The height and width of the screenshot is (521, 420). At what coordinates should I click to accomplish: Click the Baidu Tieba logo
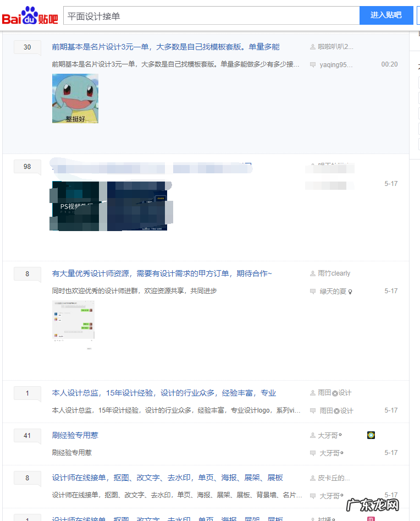30,15
